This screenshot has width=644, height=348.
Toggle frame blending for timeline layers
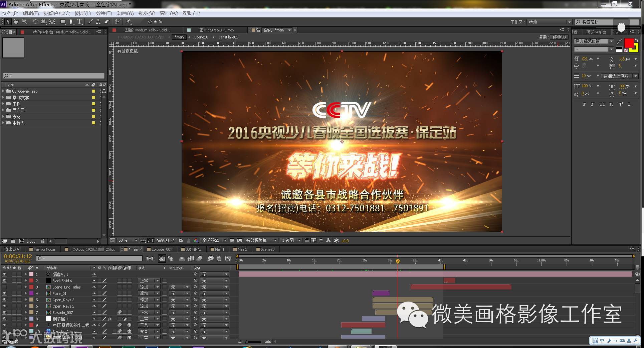point(191,258)
